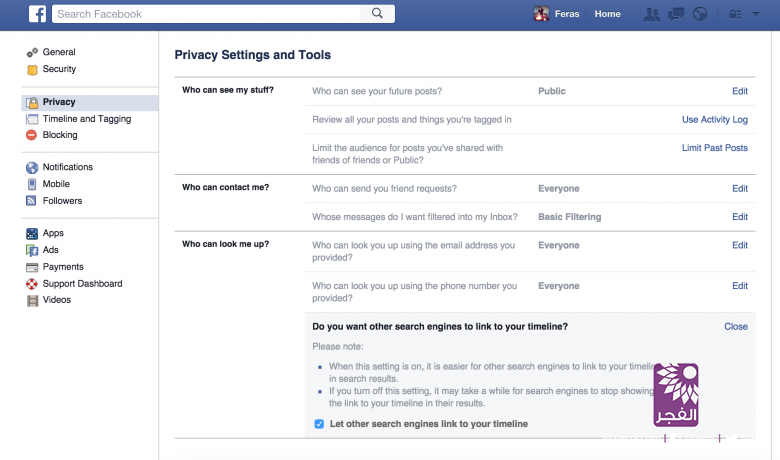Image resolution: width=780 pixels, height=460 pixels.
Task: Click the Security badge icon in sidebar
Action: 33,69
